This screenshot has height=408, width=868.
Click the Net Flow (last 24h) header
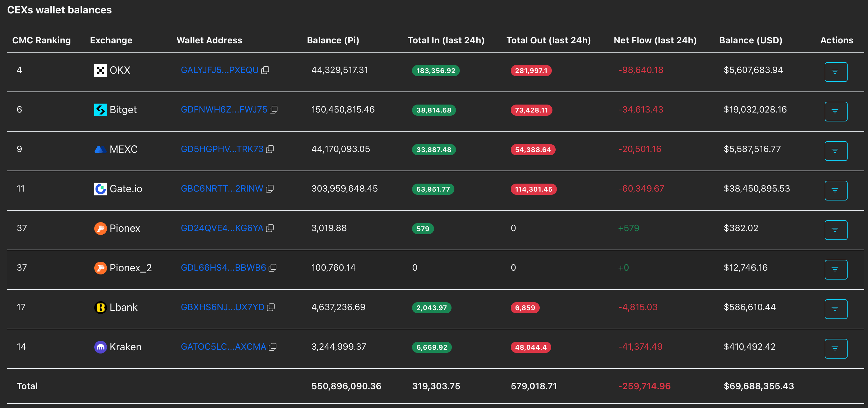[x=655, y=40]
